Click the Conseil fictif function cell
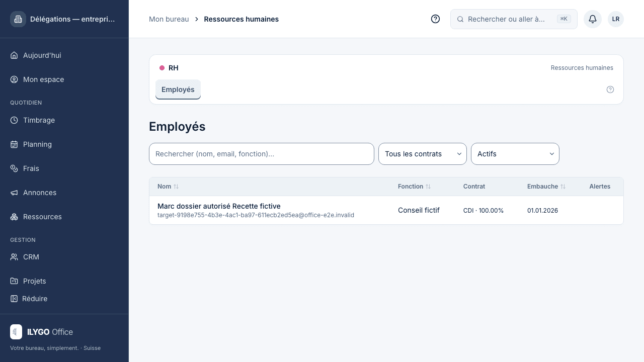 [x=419, y=210]
